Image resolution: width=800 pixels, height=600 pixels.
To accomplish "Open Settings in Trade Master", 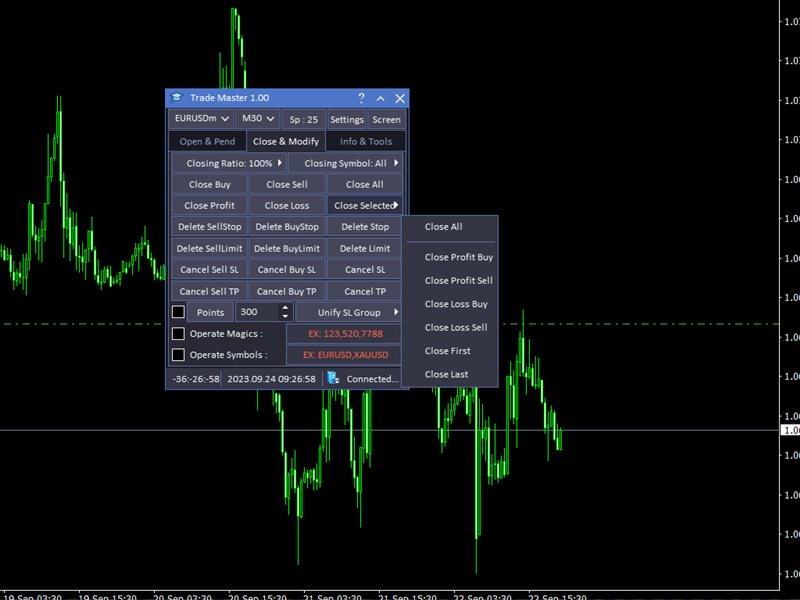I will (347, 119).
